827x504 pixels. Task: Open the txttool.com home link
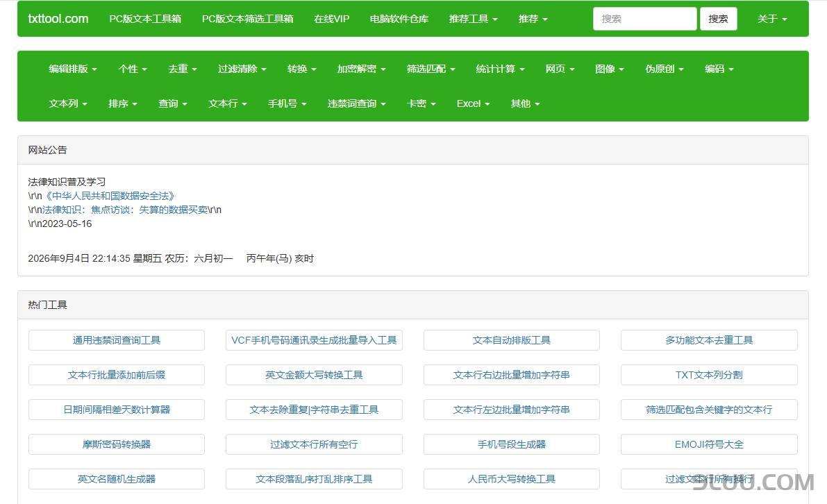click(58, 19)
